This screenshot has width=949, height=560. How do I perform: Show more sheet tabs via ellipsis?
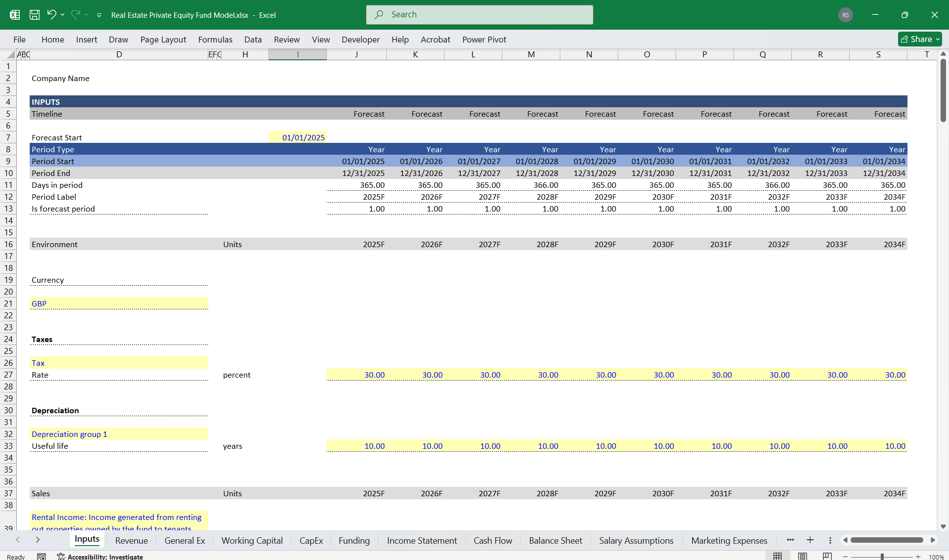point(790,540)
